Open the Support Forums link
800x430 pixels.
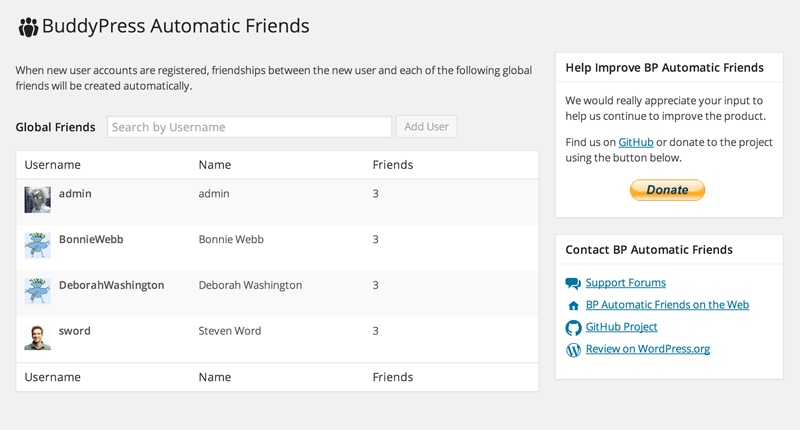coord(625,283)
